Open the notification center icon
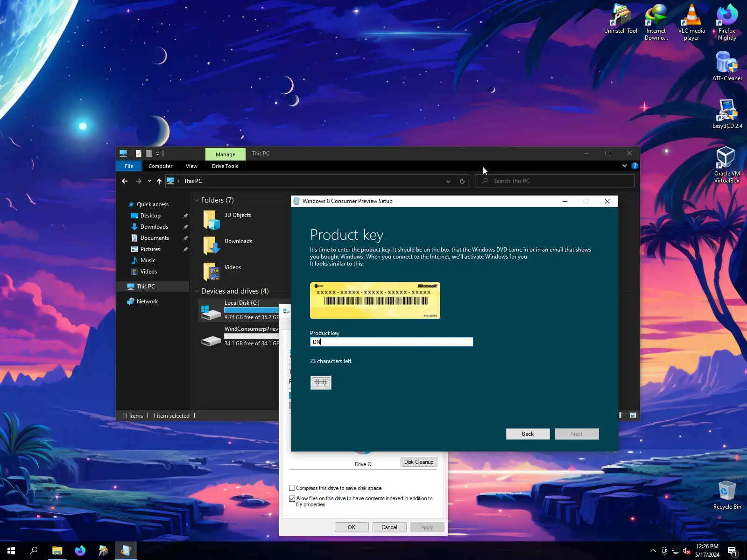 tap(732, 551)
